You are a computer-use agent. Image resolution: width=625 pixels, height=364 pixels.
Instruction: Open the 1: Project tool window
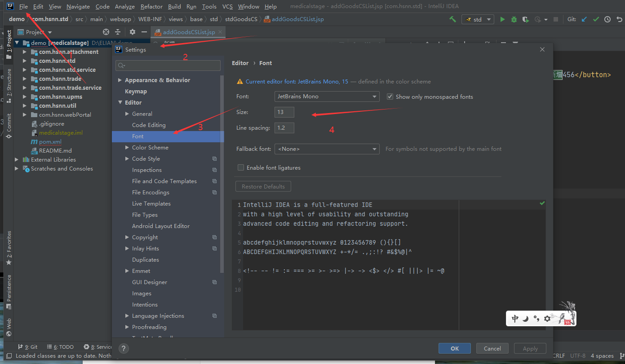(9, 45)
